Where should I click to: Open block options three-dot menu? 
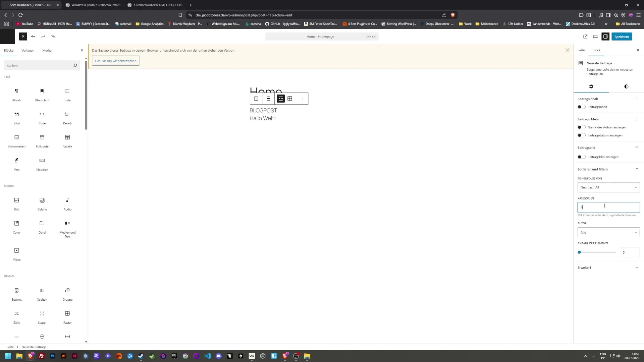(302, 99)
